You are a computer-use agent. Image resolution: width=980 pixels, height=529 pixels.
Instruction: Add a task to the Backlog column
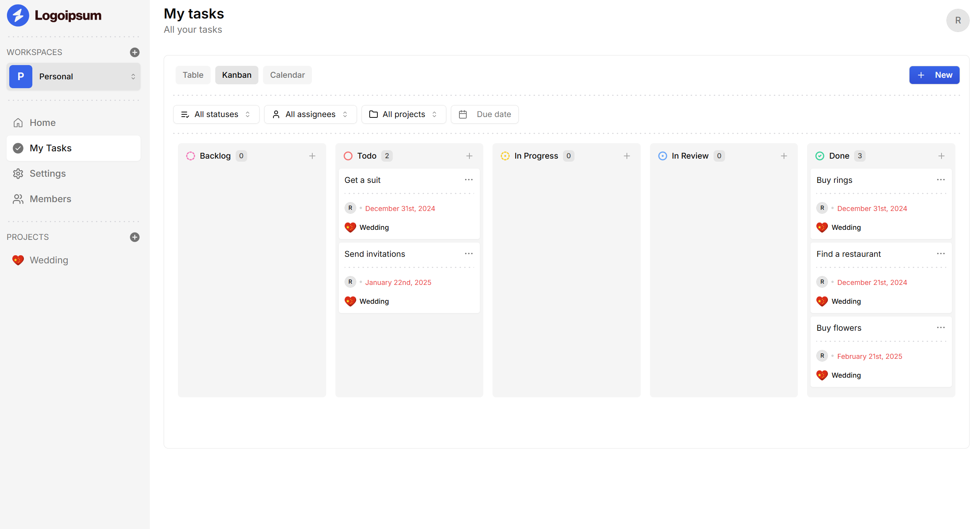coord(312,156)
